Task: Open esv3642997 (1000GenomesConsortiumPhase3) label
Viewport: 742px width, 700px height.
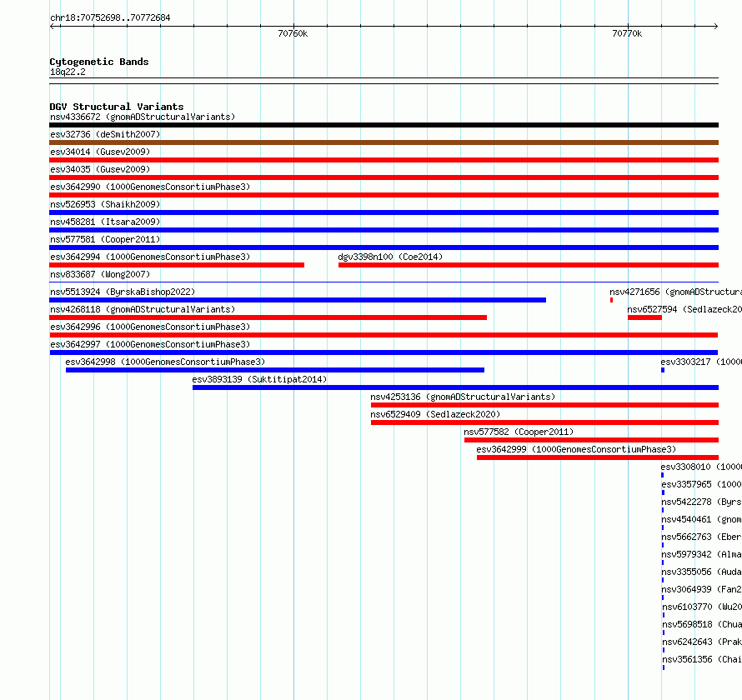Action: point(150,344)
